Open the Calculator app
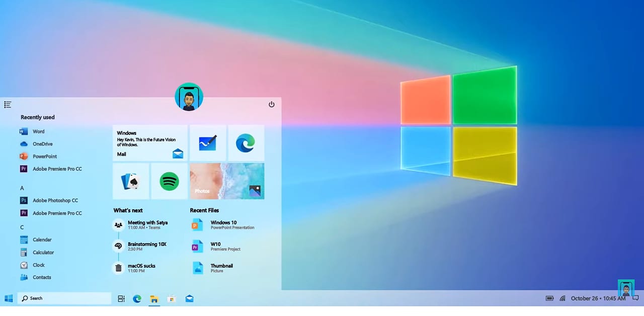 (x=37, y=253)
